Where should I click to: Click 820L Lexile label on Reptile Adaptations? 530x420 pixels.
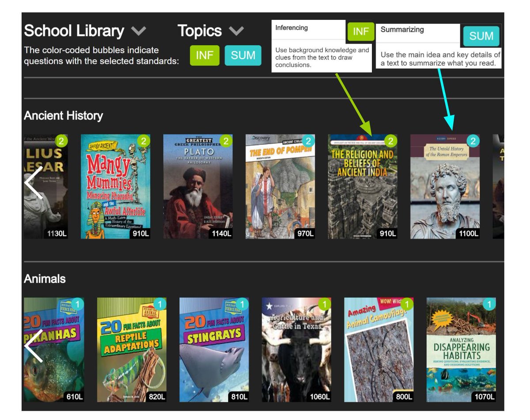click(157, 397)
